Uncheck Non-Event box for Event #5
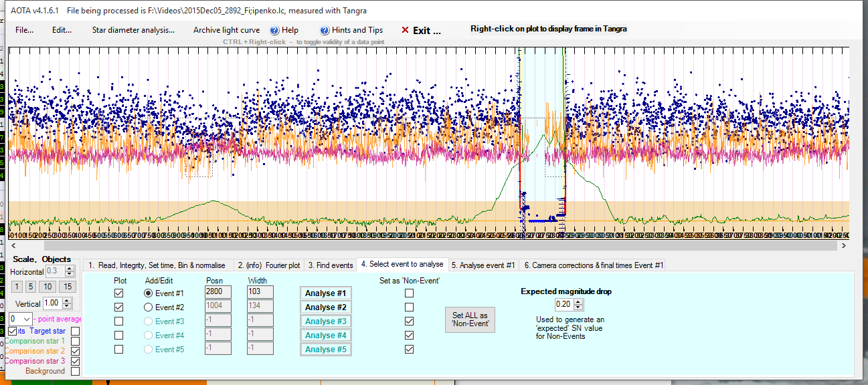The width and height of the screenshot is (868, 385). [409, 350]
